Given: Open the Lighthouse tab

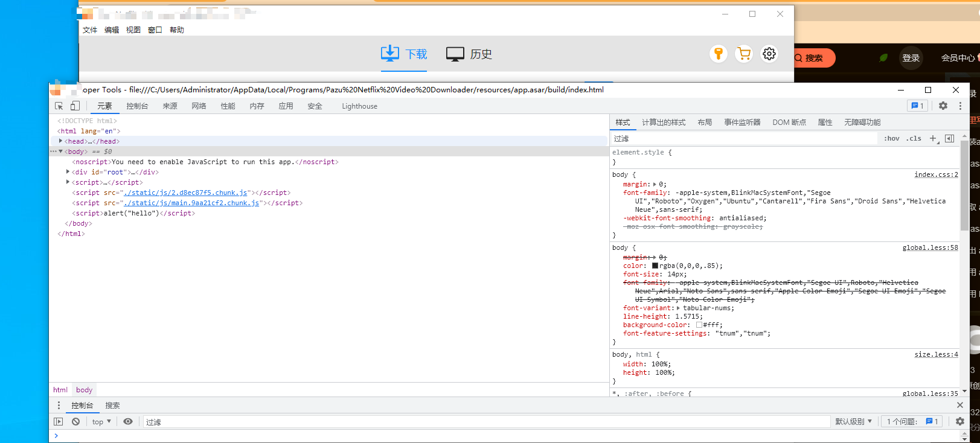Looking at the screenshot, I should [359, 106].
